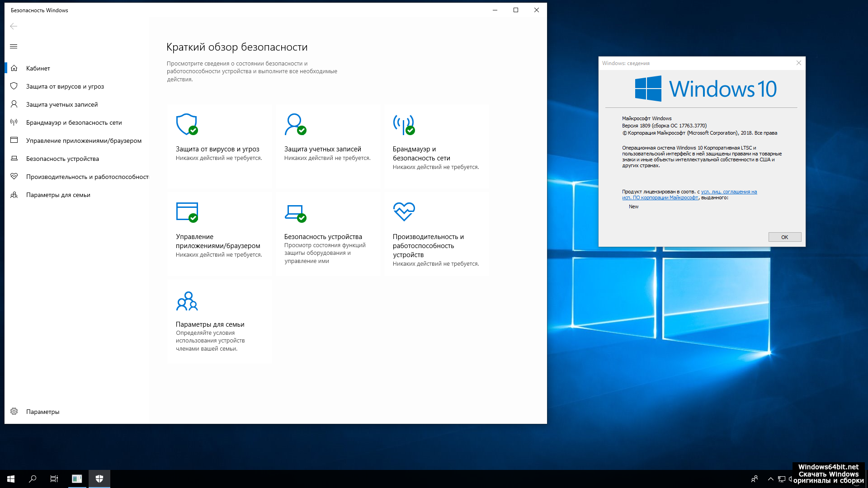Open the Microsoft software license terms link
868x488 pixels.
[x=728, y=192]
